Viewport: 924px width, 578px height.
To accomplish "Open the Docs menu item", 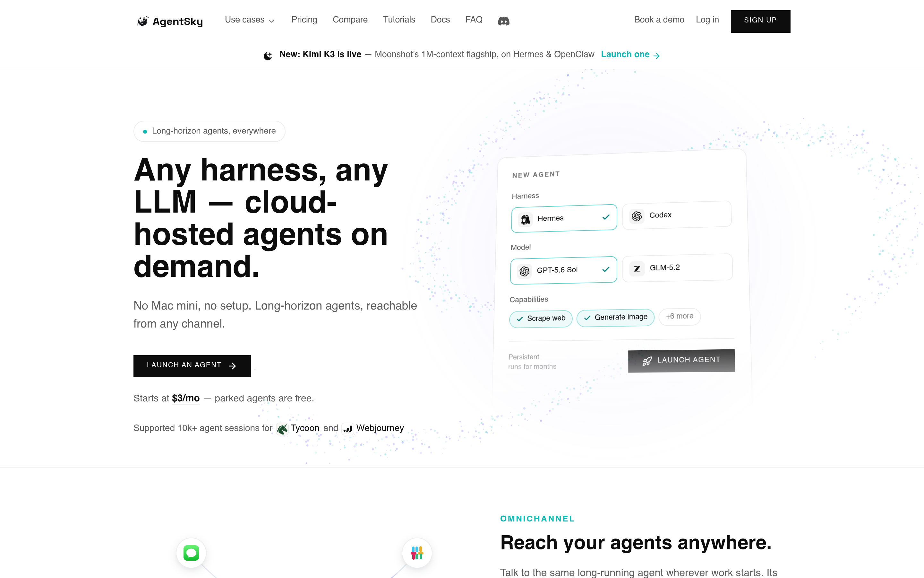I will point(440,20).
